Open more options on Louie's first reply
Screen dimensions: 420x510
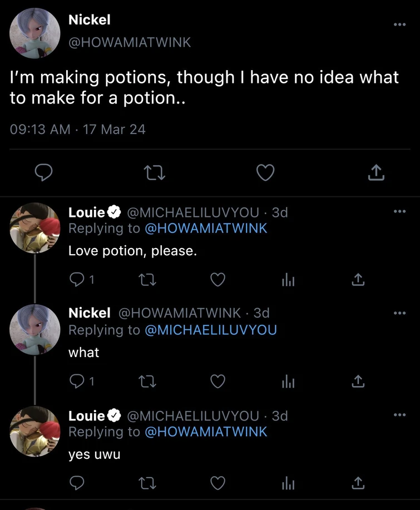[x=399, y=212]
